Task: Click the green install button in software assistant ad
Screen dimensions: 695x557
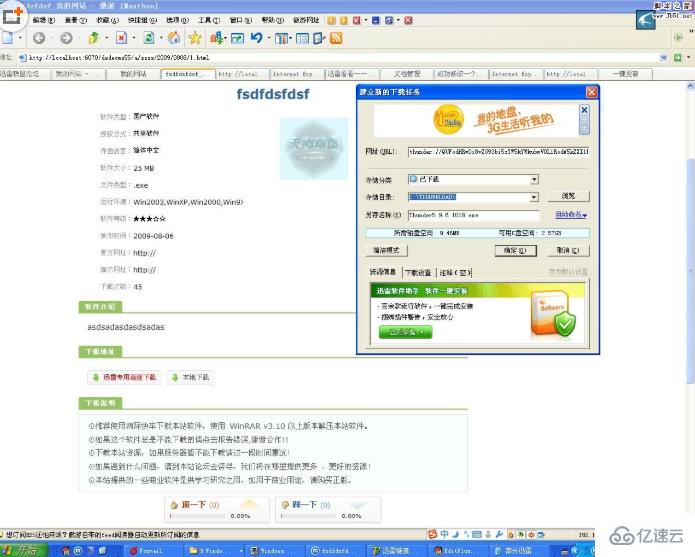Action: click(406, 332)
